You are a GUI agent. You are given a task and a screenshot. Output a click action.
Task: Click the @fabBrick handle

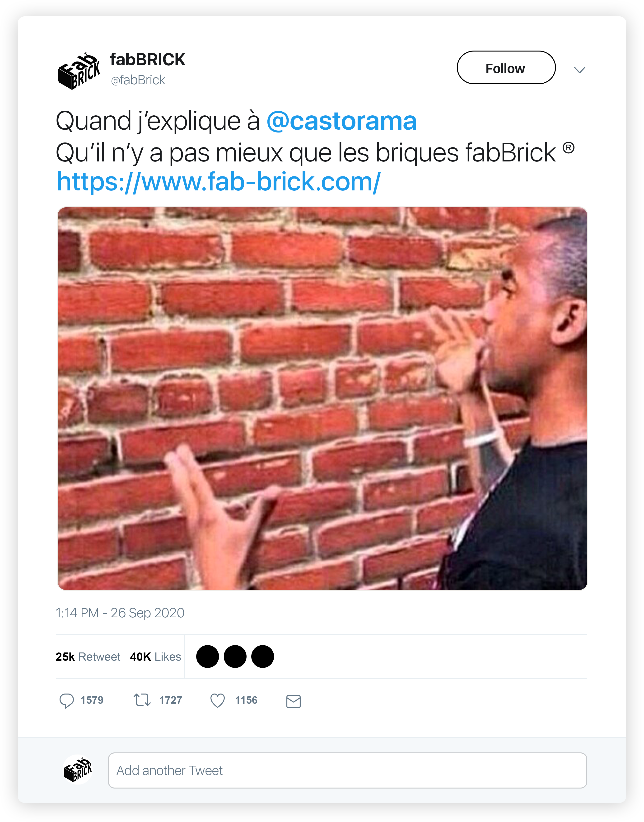tap(138, 80)
